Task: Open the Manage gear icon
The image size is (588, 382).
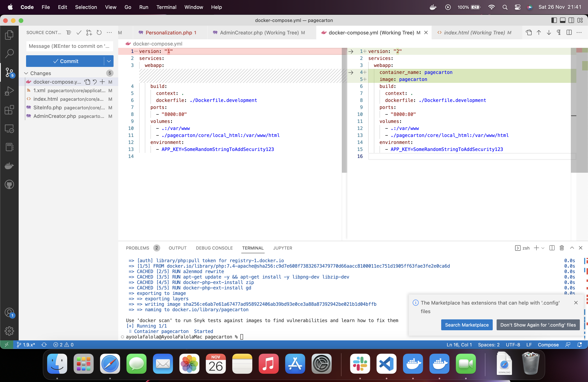Action: tap(9, 331)
